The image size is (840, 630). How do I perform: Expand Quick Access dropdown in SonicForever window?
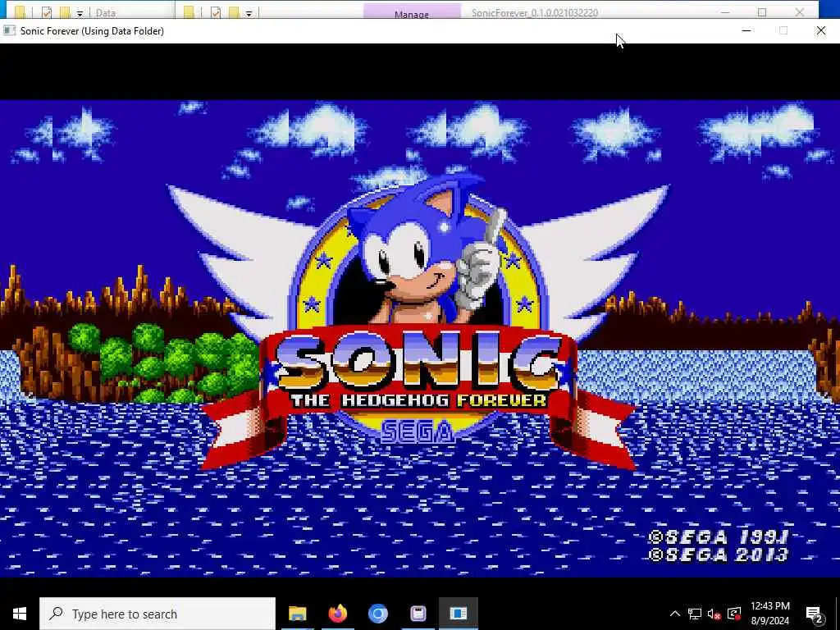point(249,13)
